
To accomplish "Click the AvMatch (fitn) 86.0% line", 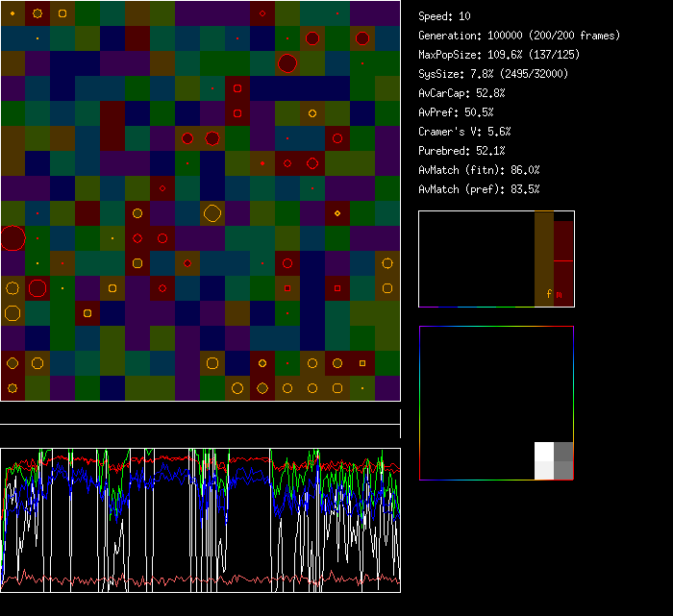I will pos(479,170).
